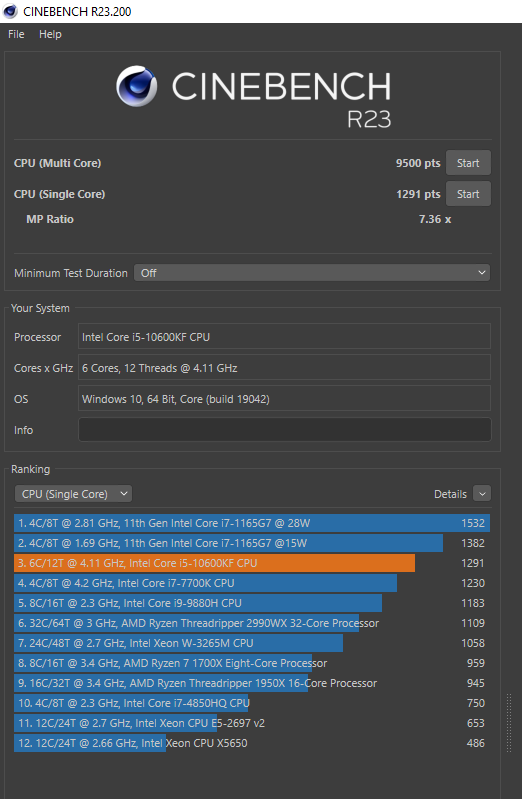The image size is (522, 799).
Task: Click the OS field showing Windows 10
Action: [x=284, y=399]
